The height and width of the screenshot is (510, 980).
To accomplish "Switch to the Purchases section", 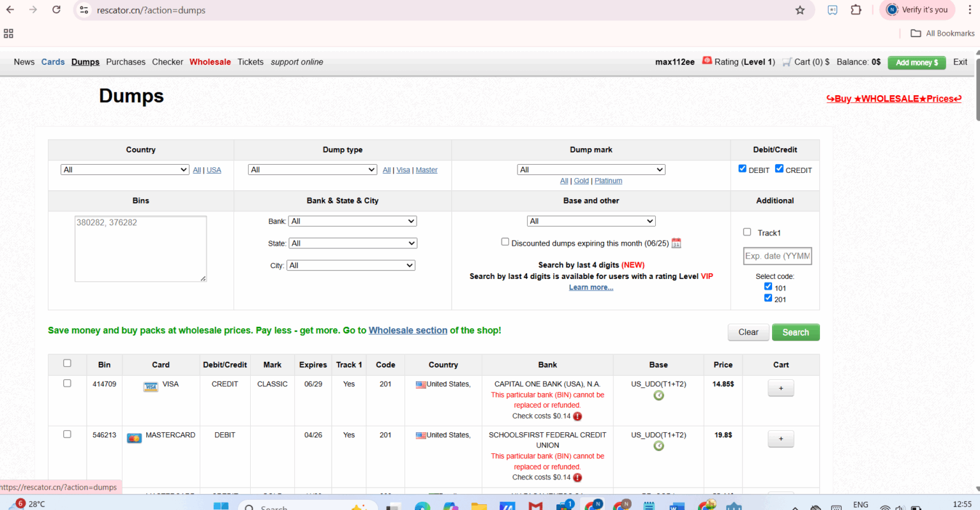I will pyautogui.click(x=126, y=62).
